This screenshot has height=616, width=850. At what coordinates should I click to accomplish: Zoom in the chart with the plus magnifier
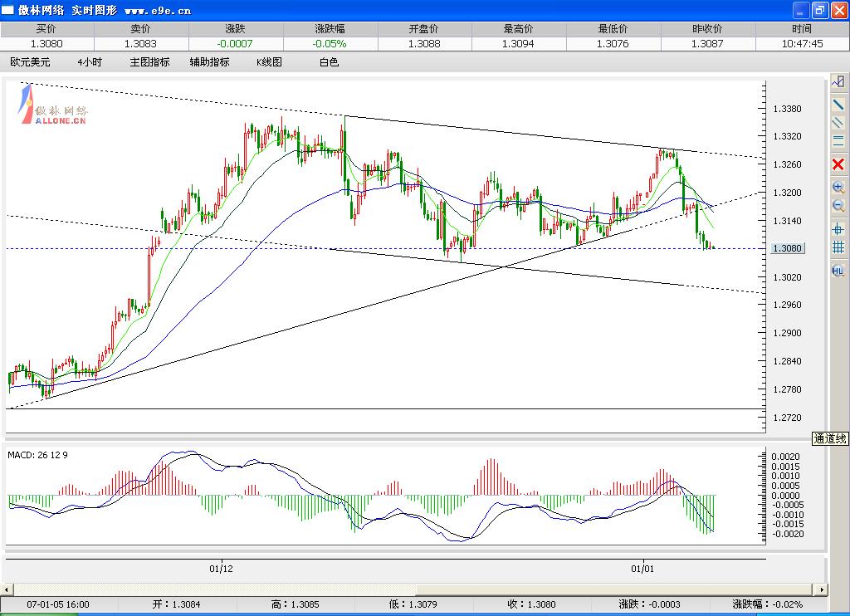coord(838,187)
